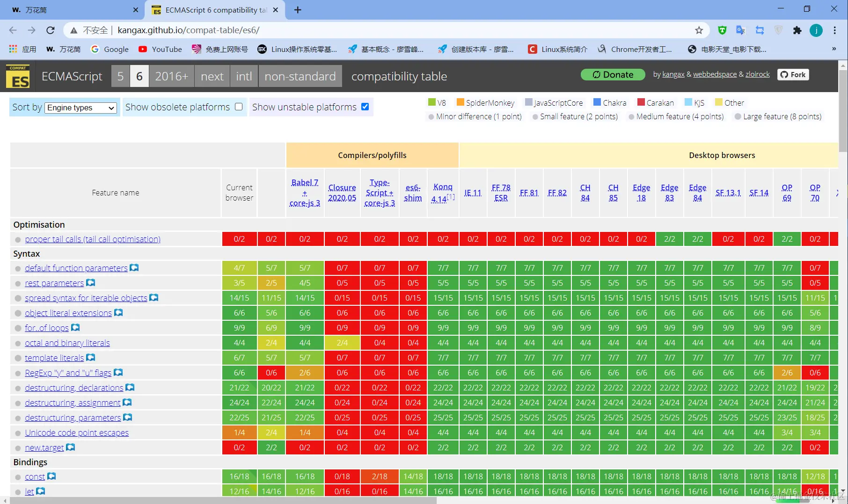Open octal and binary literals link
Viewport: 848px width, 504px height.
(67, 343)
